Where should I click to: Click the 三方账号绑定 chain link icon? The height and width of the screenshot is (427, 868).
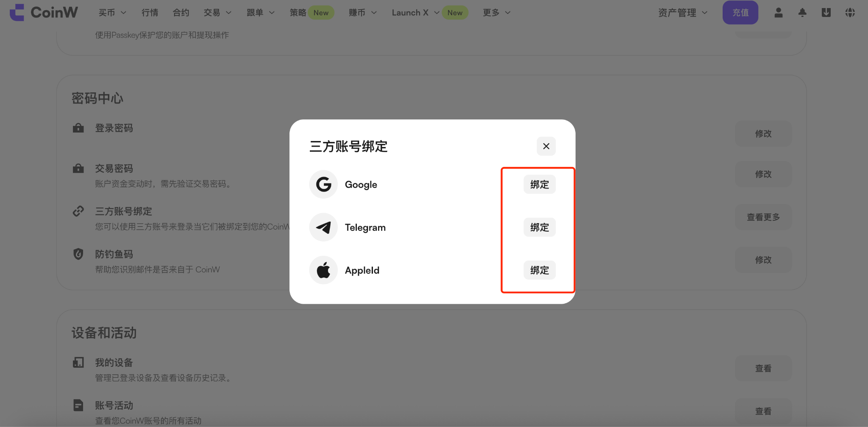point(78,211)
